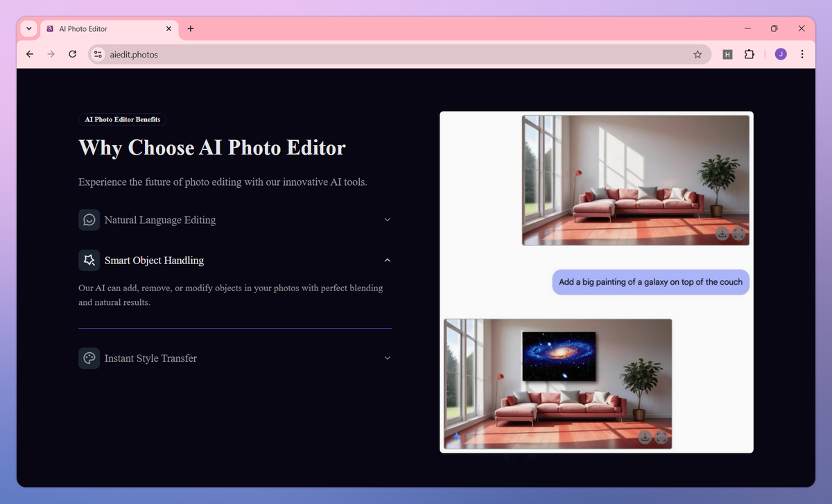The height and width of the screenshot is (504, 832).
Task: Open a new browser tab
Action: [x=191, y=29]
